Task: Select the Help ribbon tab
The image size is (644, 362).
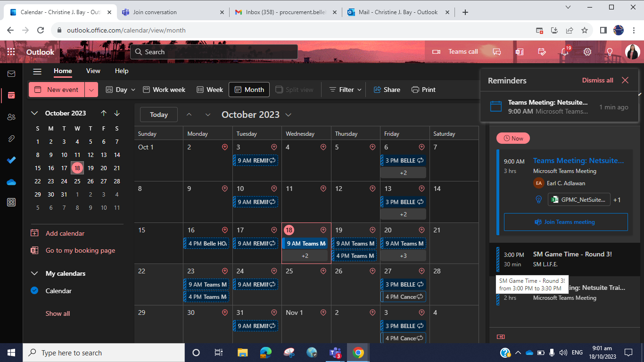Action: pos(122,71)
